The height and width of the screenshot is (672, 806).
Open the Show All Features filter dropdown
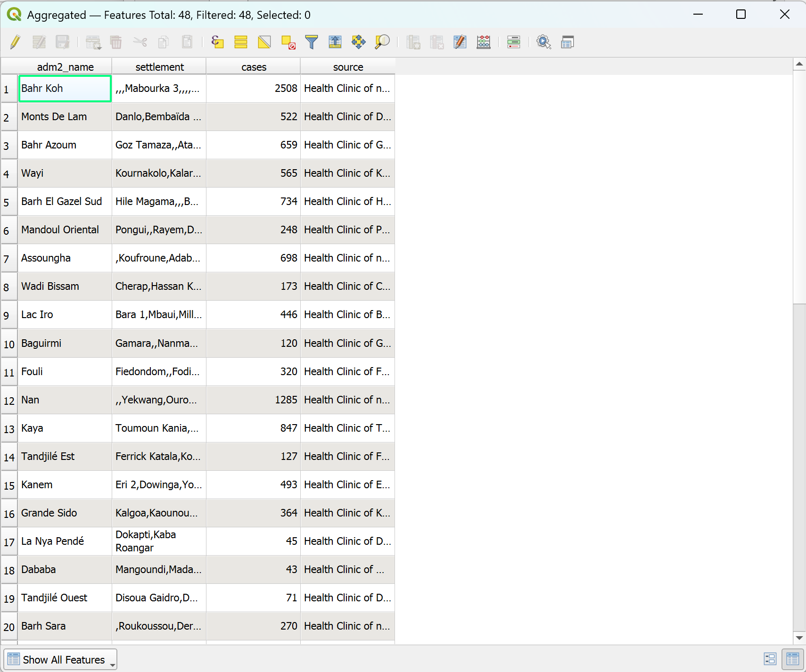click(x=60, y=660)
